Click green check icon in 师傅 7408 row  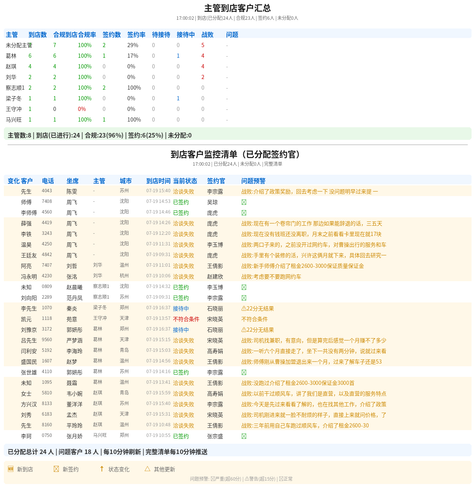(244, 202)
